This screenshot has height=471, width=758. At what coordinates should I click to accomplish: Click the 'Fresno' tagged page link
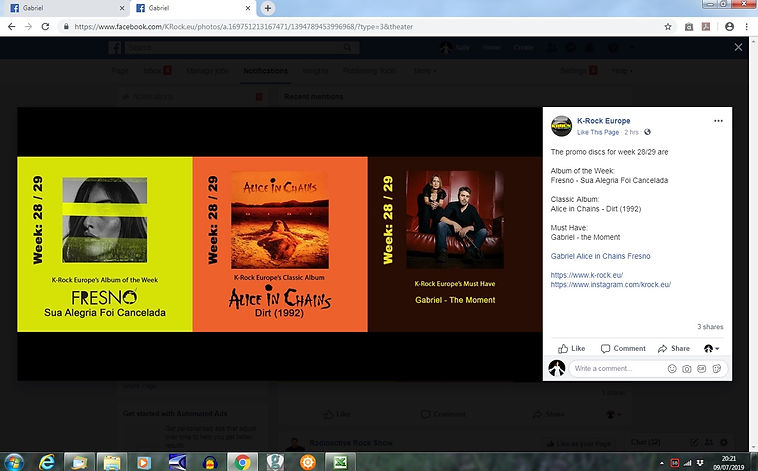(640, 256)
